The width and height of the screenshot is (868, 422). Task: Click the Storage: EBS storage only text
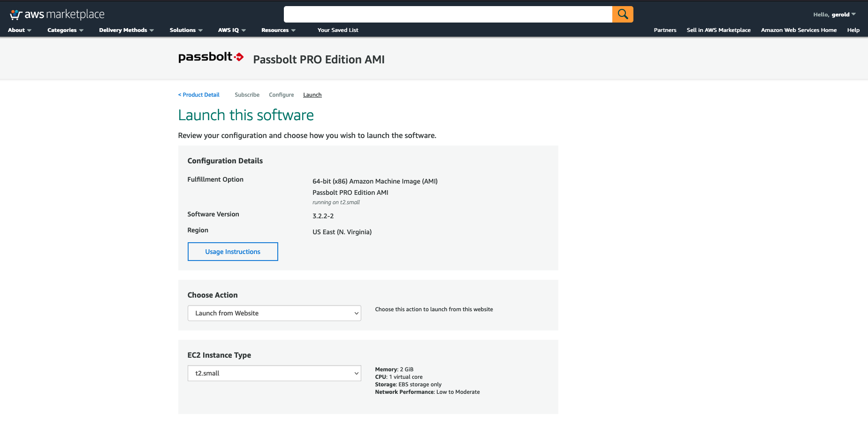click(x=408, y=384)
